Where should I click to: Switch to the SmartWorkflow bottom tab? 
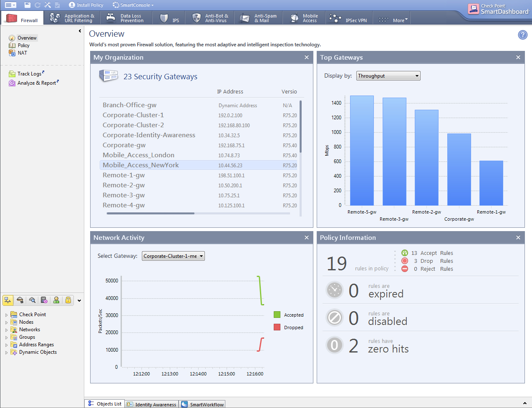[x=203, y=404]
